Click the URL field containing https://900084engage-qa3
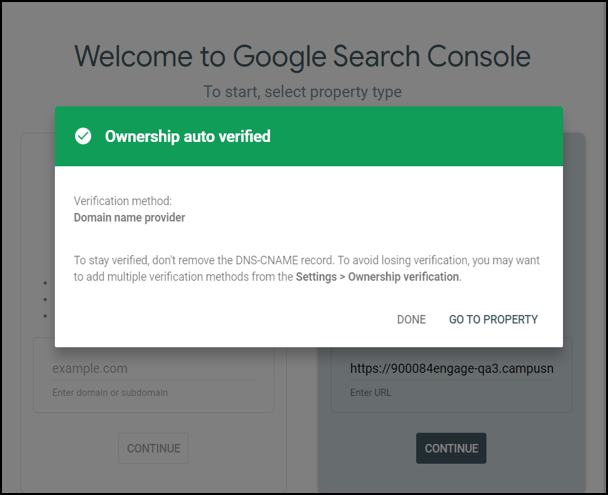The height and width of the screenshot is (495, 608). pyautogui.click(x=452, y=368)
